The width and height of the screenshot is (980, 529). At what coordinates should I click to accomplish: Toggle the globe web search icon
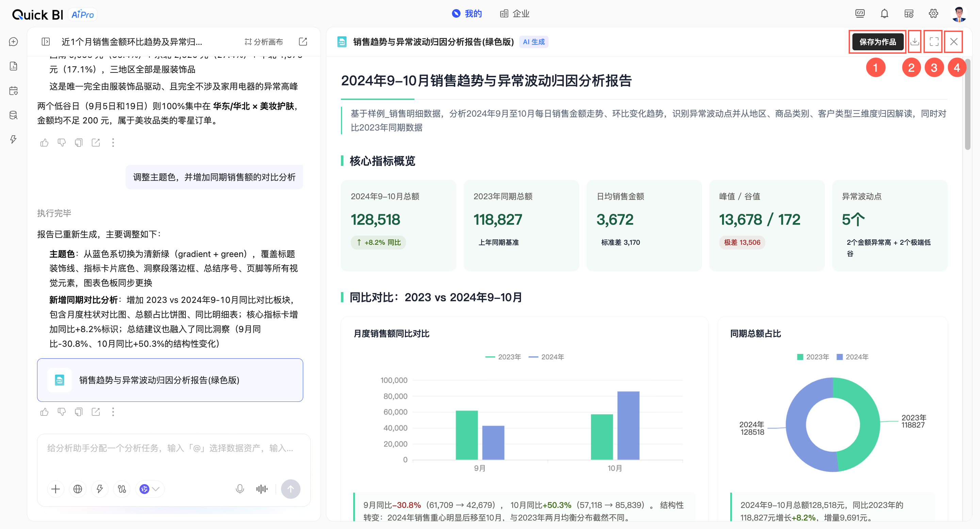(78, 489)
